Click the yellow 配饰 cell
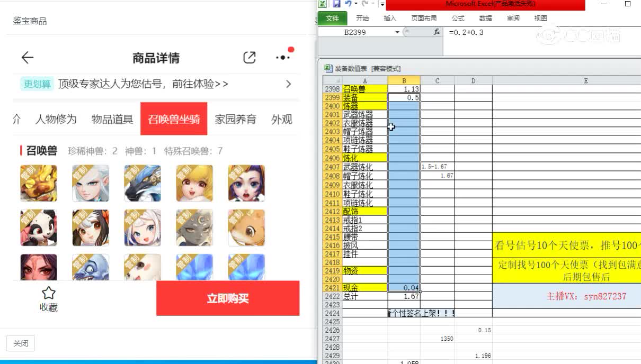641x364 pixels. [x=365, y=211]
